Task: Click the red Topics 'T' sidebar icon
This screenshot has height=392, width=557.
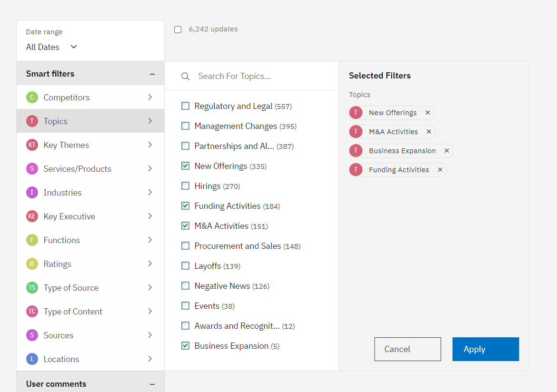Action: click(x=32, y=121)
